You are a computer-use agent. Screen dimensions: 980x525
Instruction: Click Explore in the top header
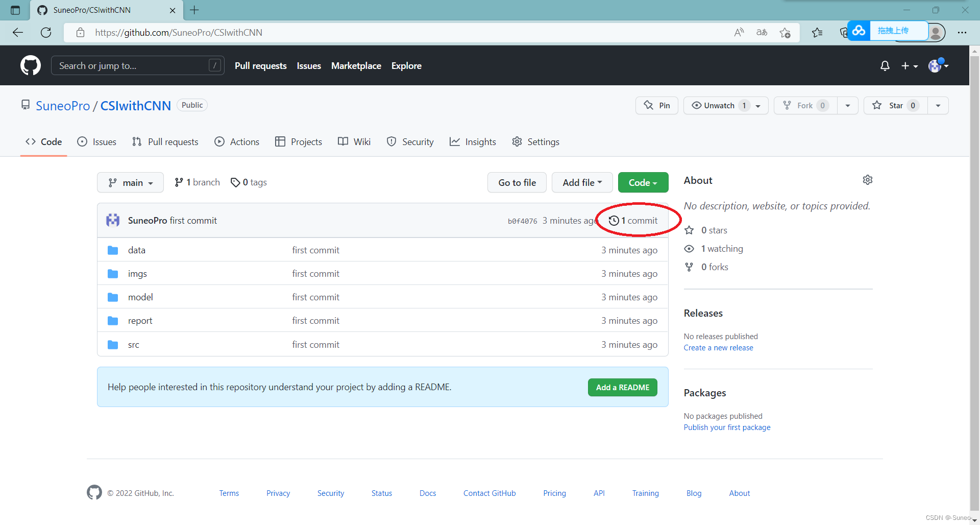[406, 66]
